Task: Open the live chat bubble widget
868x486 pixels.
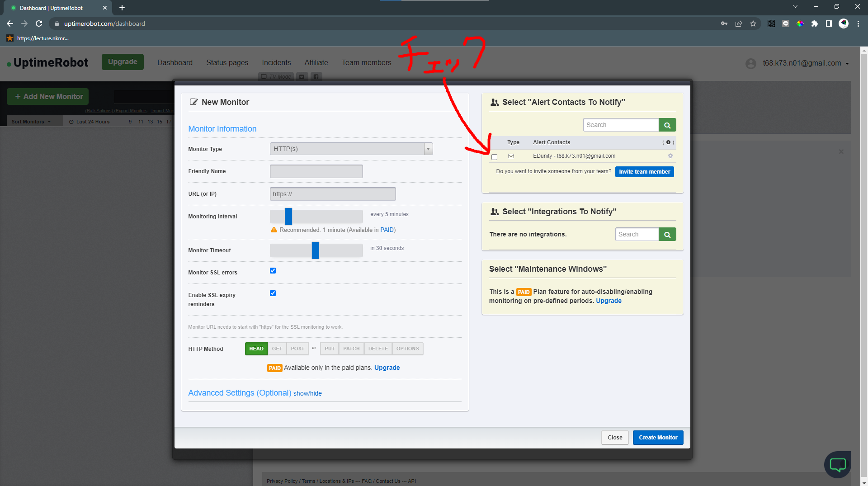Action: click(x=838, y=464)
